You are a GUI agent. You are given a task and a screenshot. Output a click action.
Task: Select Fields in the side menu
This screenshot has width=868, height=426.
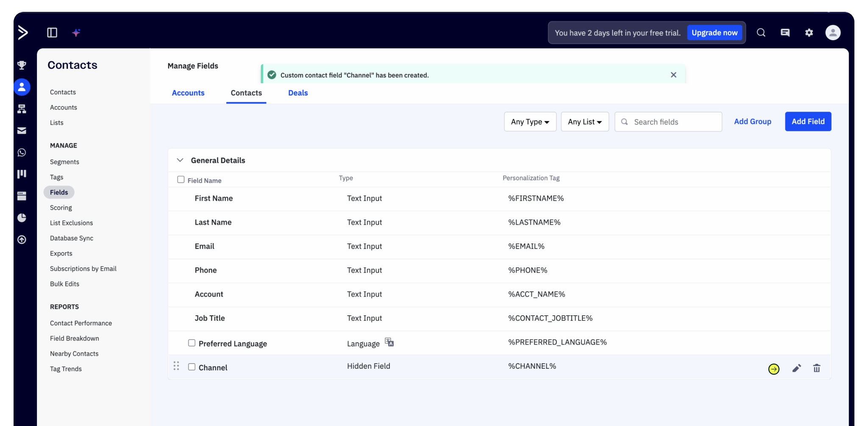[x=59, y=192]
